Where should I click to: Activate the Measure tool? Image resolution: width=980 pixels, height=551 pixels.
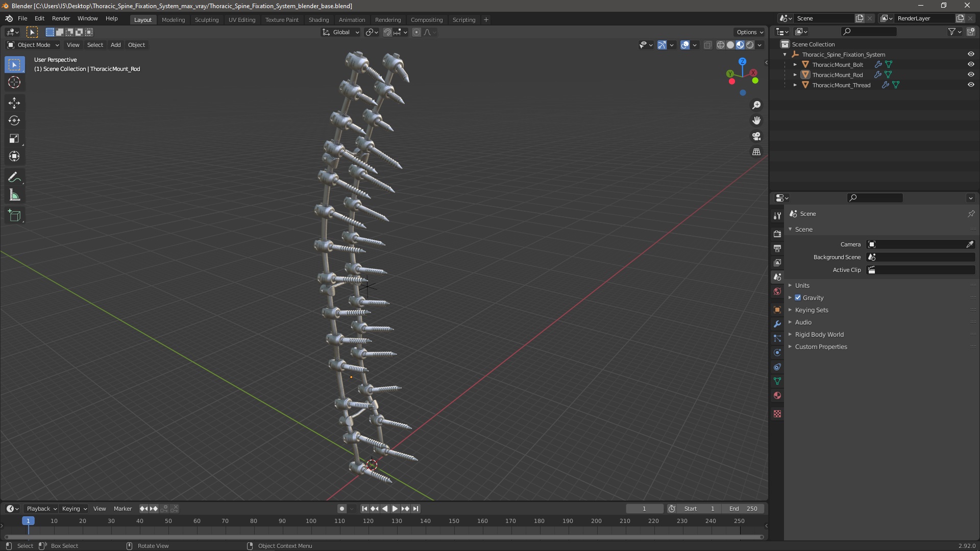click(14, 195)
